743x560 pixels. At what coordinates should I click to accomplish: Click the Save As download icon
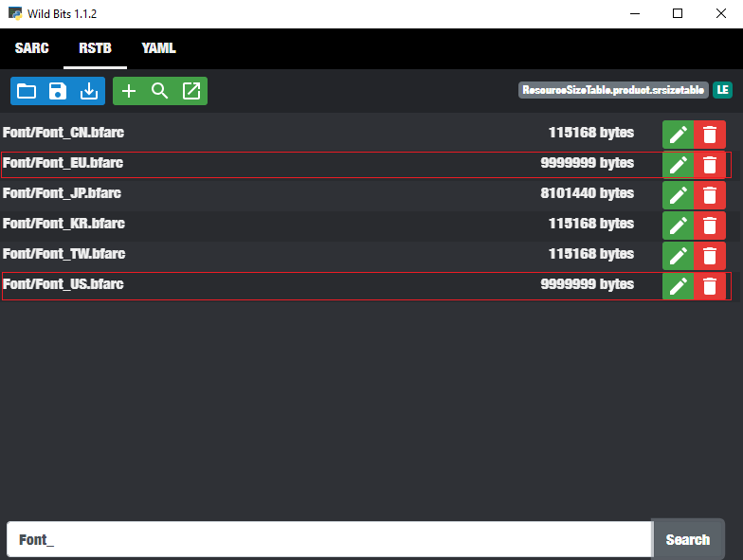tap(89, 91)
